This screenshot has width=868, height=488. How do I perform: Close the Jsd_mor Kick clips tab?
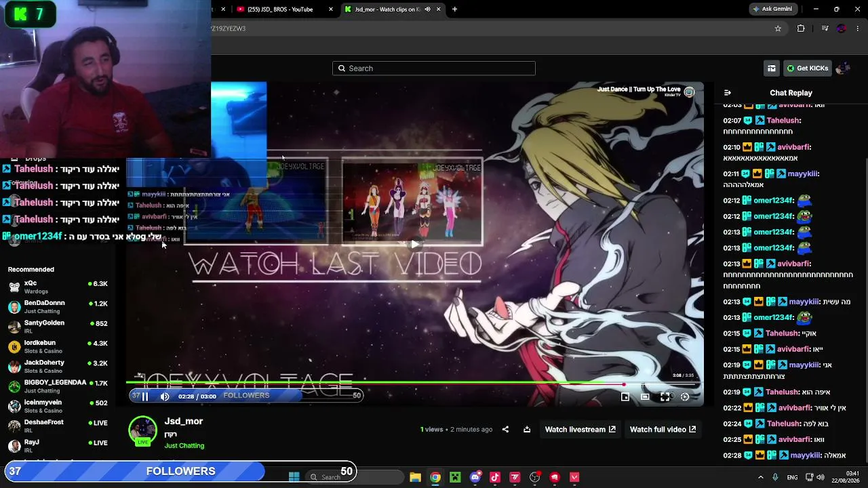click(x=438, y=9)
